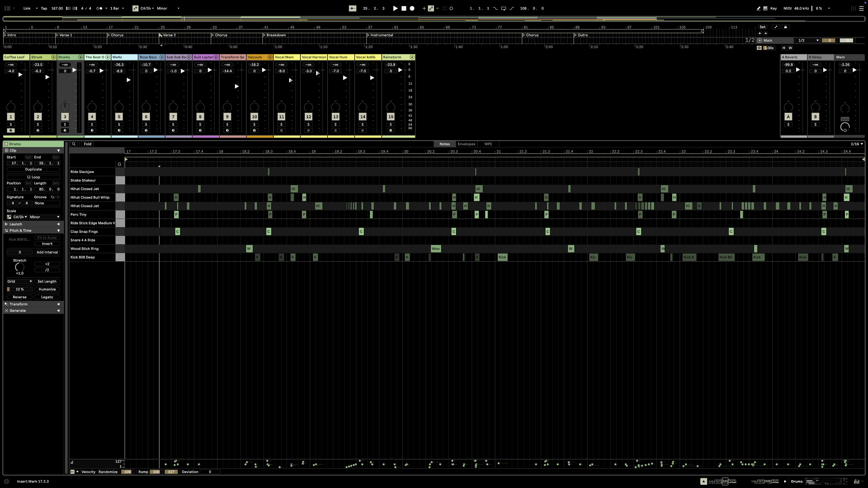Toggle the Automation Arm link icon

click(431, 8)
